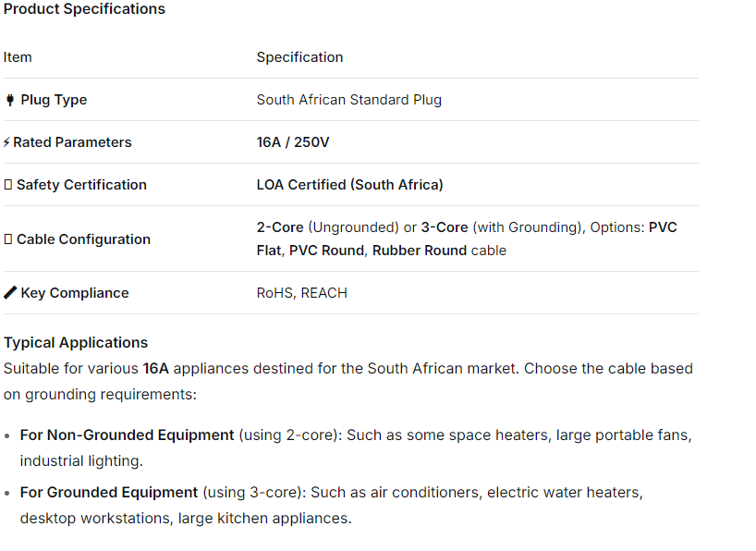Click the Rubber Round cable option text
This screenshot has width=756, height=551.
coord(439,251)
